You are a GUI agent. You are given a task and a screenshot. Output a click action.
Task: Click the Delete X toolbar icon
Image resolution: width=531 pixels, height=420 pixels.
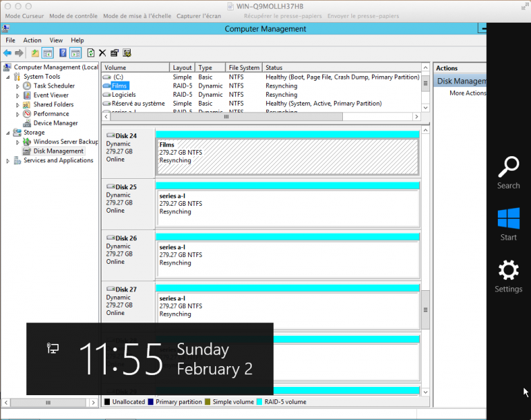pos(102,52)
